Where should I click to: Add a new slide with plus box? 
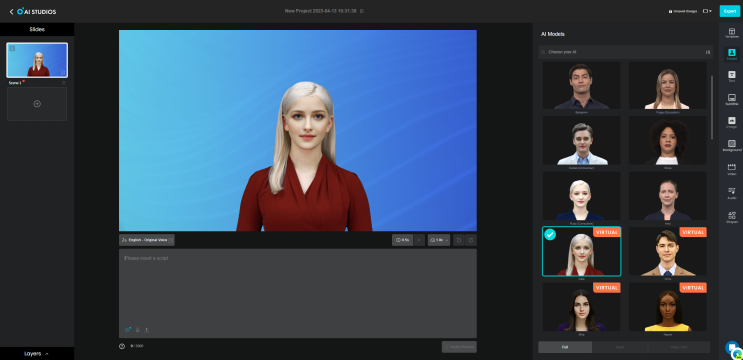coord(37,104)
